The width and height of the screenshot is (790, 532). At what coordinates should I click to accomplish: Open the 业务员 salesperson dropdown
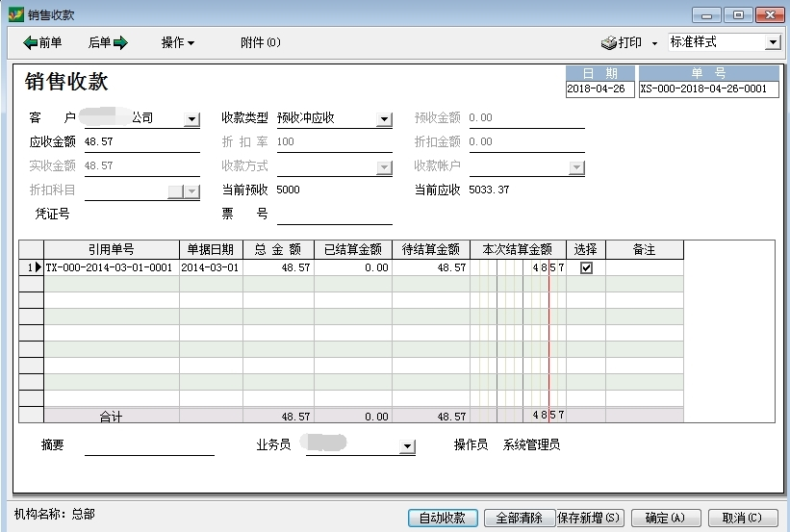click(408, 446)
